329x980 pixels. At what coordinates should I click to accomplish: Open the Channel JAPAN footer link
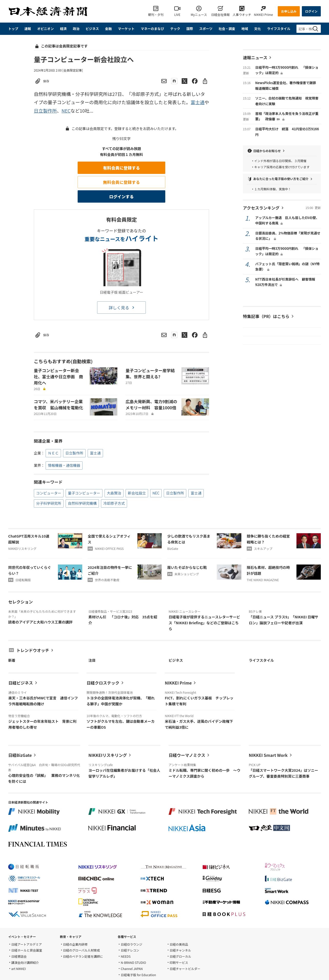[131, 969]
